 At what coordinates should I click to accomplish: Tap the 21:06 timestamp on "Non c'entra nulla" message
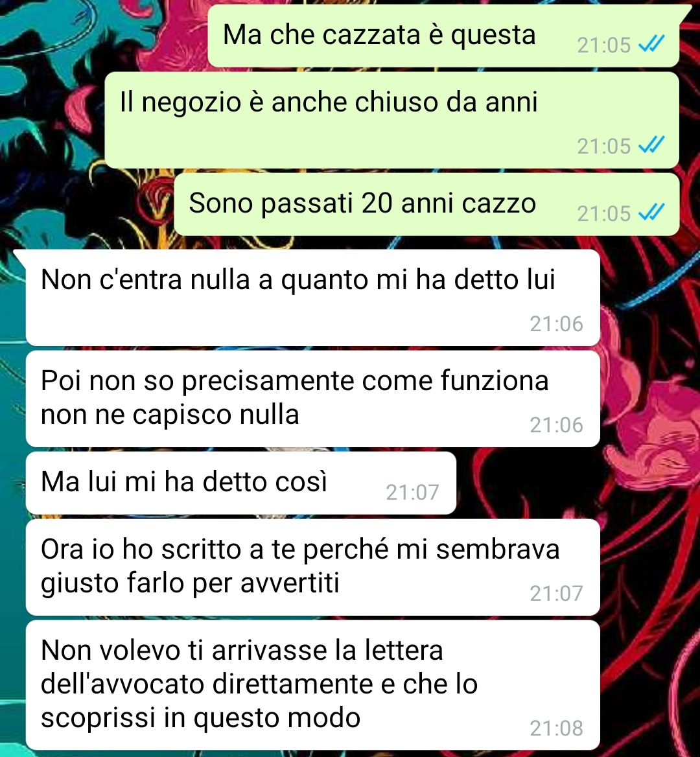coord(556,324)
